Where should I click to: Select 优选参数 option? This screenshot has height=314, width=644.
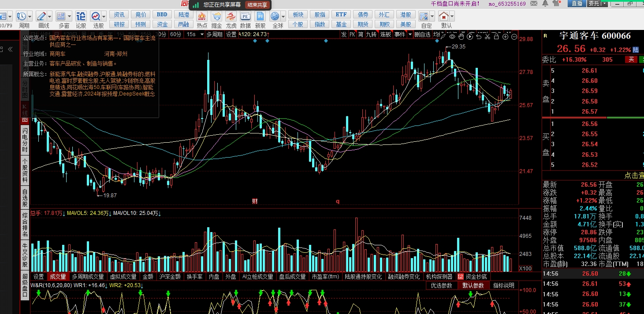point(441,285)
